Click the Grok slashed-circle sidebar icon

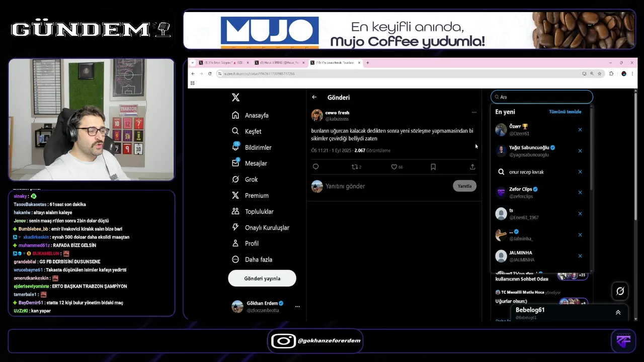pyautogui.click(x=235, y=179)
